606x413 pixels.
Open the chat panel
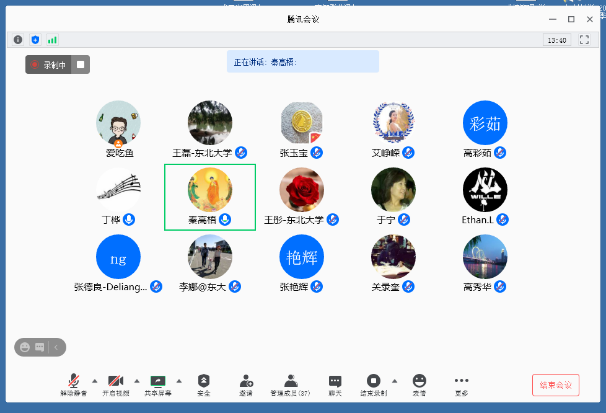(335, 383)
